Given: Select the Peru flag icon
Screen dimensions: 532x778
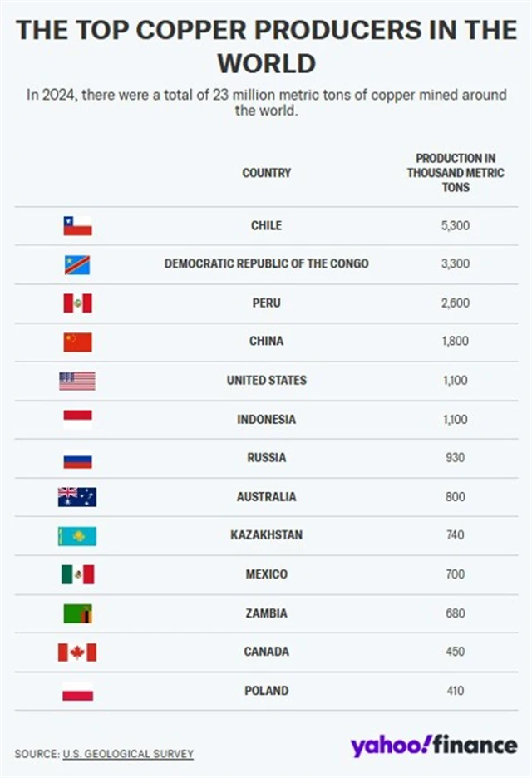Looking at the screenshot, I should point(77,303).
